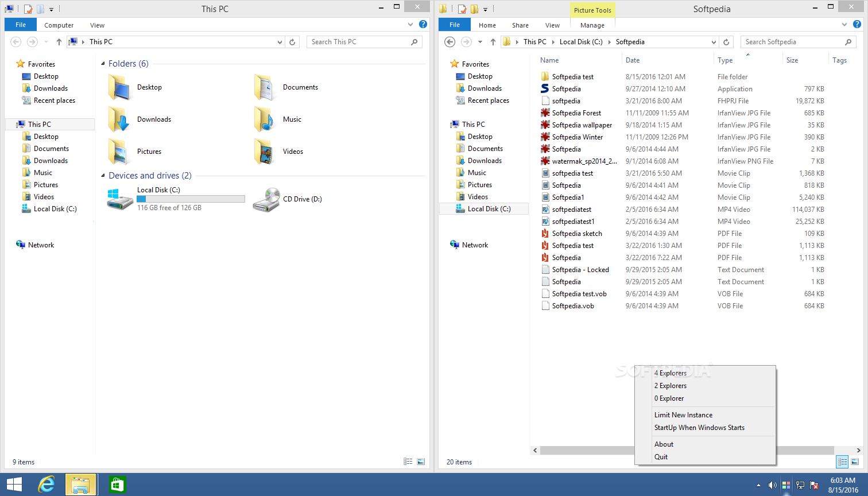Open help in the Softpedia window
868x496 pixels.
point(857,24)
